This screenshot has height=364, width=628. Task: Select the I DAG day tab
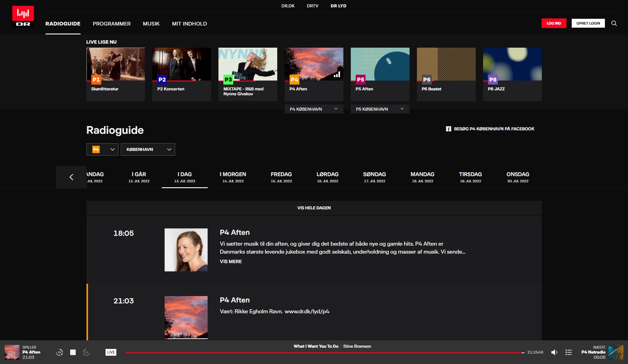(185, 177)
